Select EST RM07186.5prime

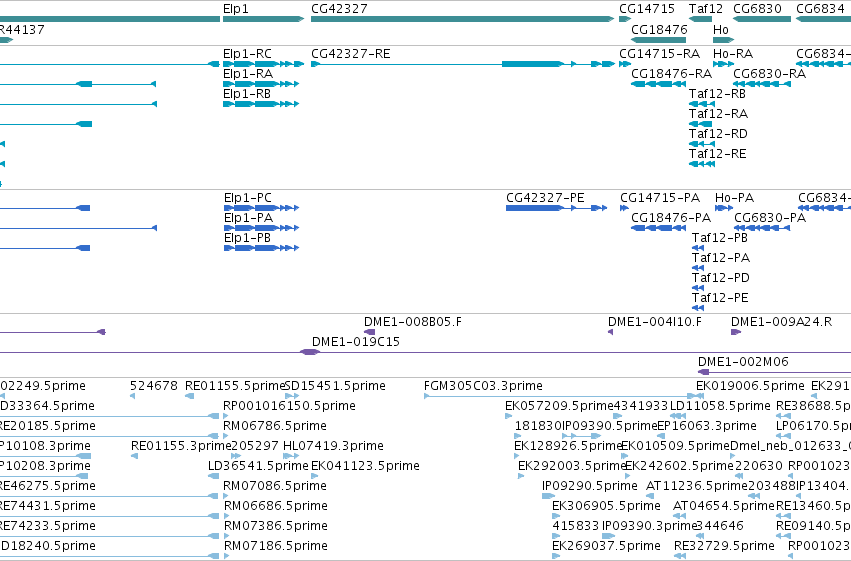[226, 556]
